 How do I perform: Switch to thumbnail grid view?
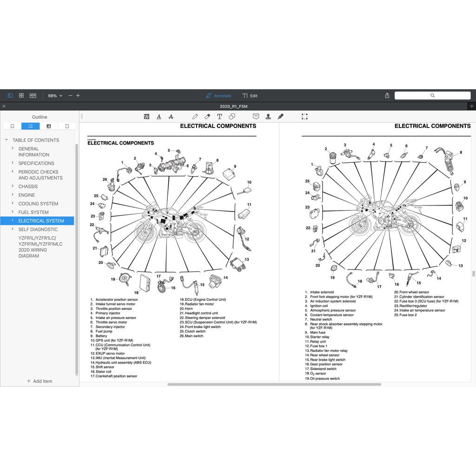21,96
